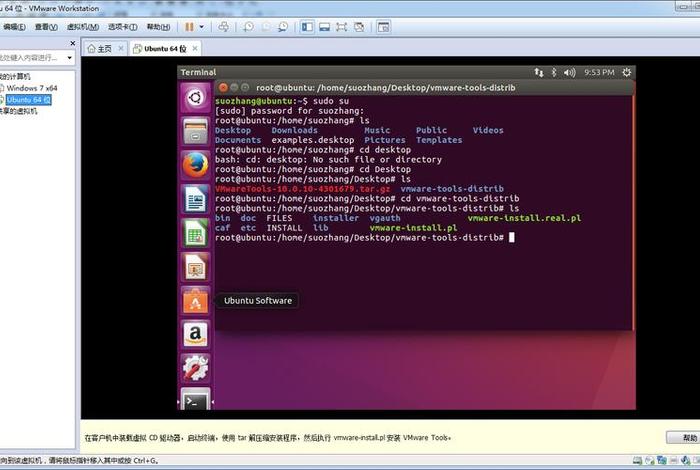Pause the virtual machine with the orange pause icon
700x470 pixels.
click(189, 27)
